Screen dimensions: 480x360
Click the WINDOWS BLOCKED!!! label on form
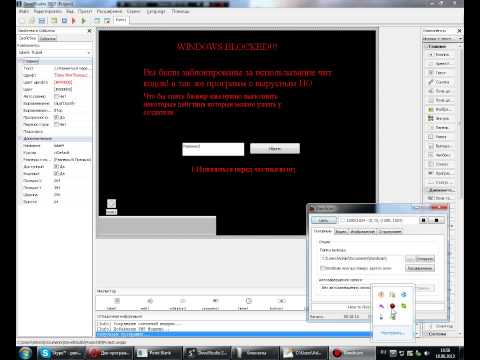[227, 47]
